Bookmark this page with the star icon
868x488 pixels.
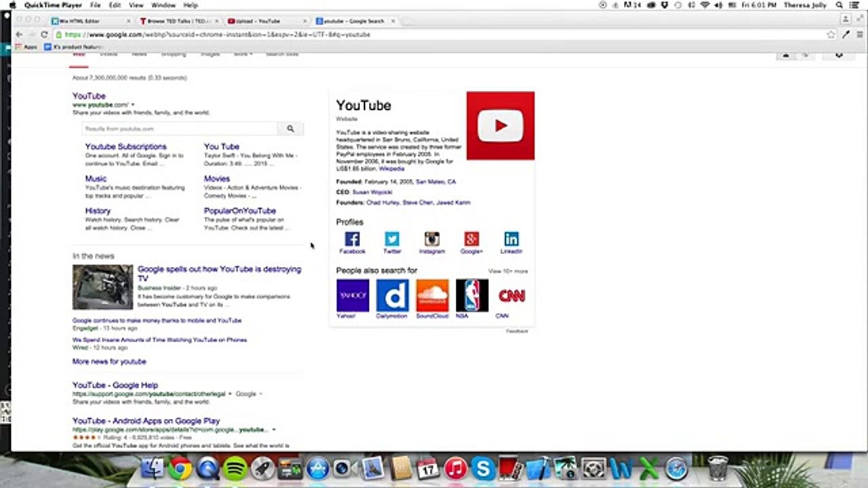point(831,35)
